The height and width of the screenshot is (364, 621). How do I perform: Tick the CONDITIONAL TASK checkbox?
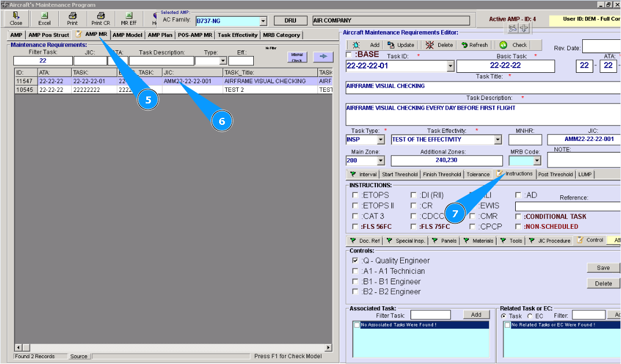click(518, 217)
